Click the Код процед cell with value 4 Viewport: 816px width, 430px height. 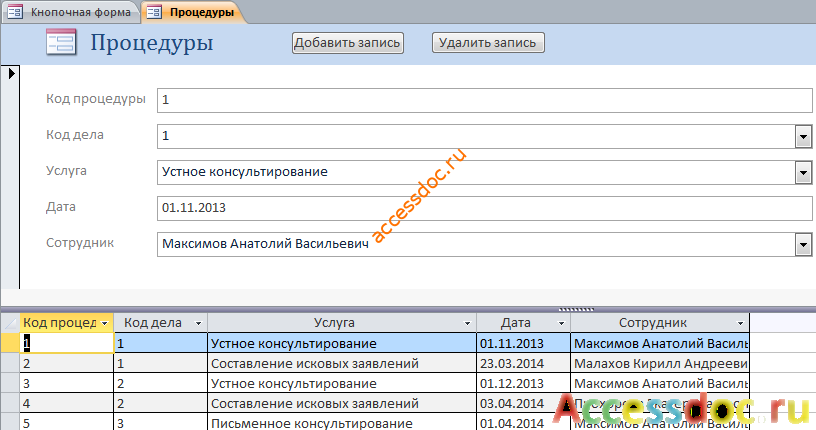click(x=67, y=403)
